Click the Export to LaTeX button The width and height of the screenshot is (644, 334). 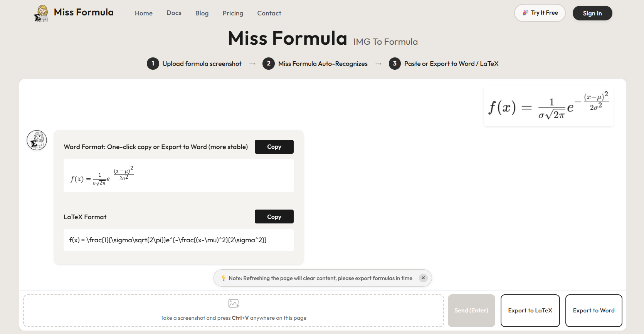pyautogui.click(x=530, y=311)
